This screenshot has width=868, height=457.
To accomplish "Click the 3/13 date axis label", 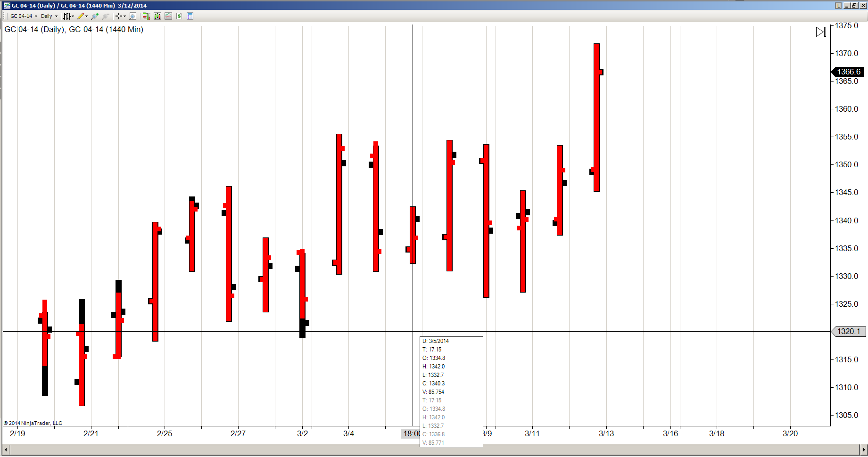I will 606,433.
